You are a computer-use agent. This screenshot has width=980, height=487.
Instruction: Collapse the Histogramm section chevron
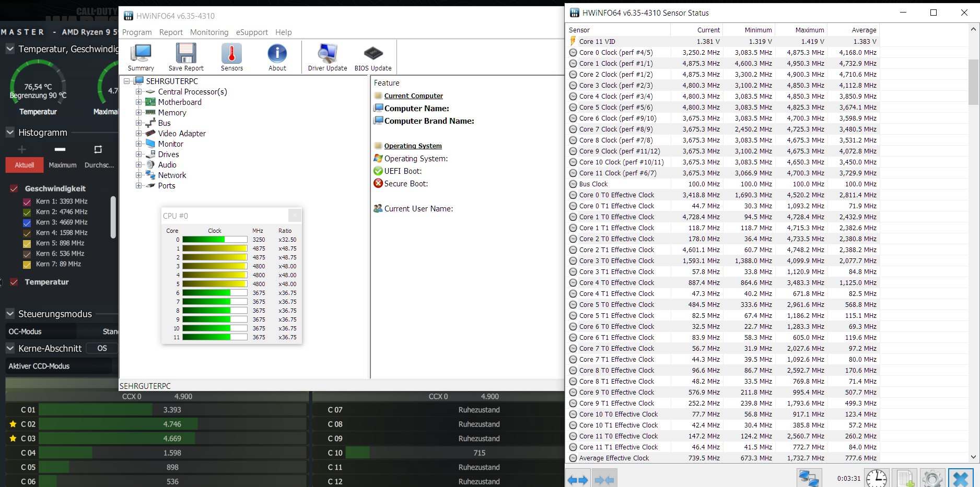point(10,133)
